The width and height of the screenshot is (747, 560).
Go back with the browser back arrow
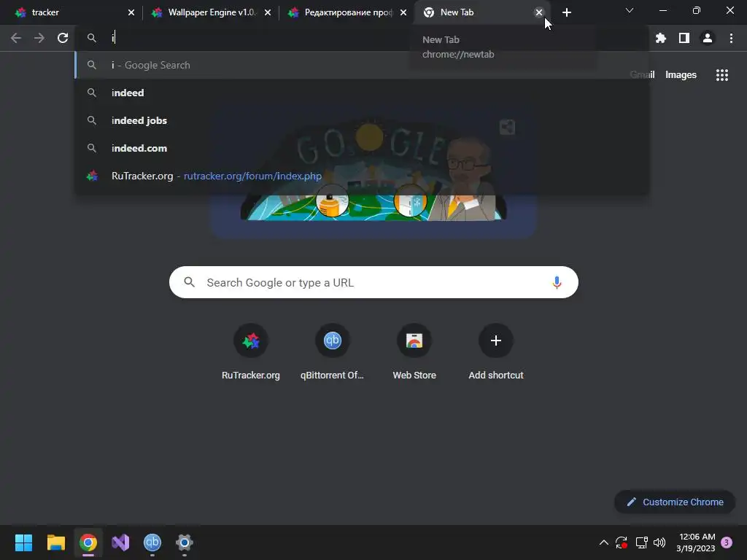[x=16, y=38]
